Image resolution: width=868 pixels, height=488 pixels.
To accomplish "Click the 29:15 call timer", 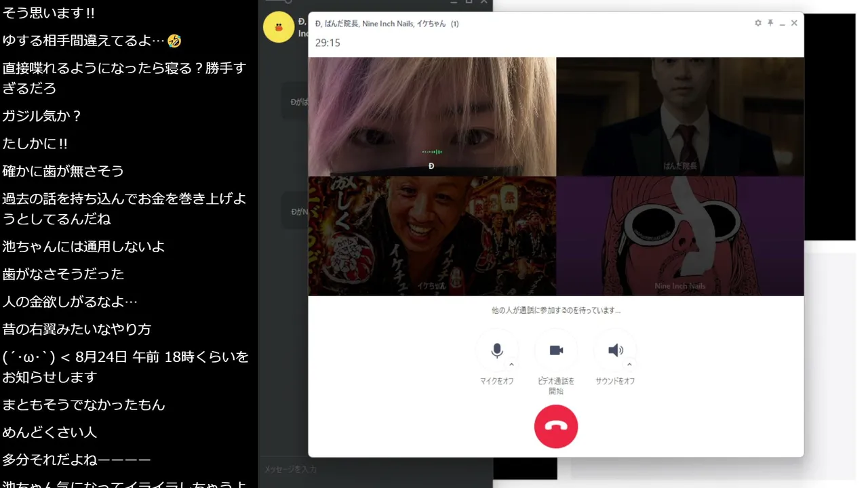I will tap(328, 43).
